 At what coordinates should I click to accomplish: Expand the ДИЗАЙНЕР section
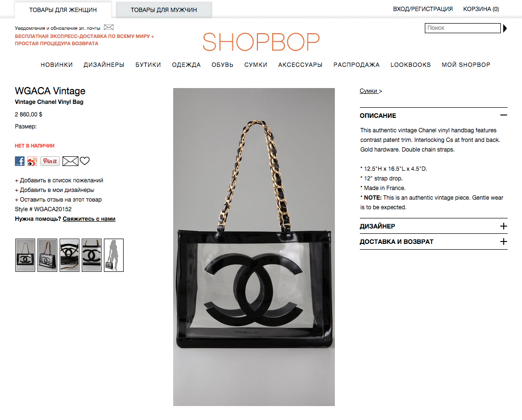(x=503, y=226)
